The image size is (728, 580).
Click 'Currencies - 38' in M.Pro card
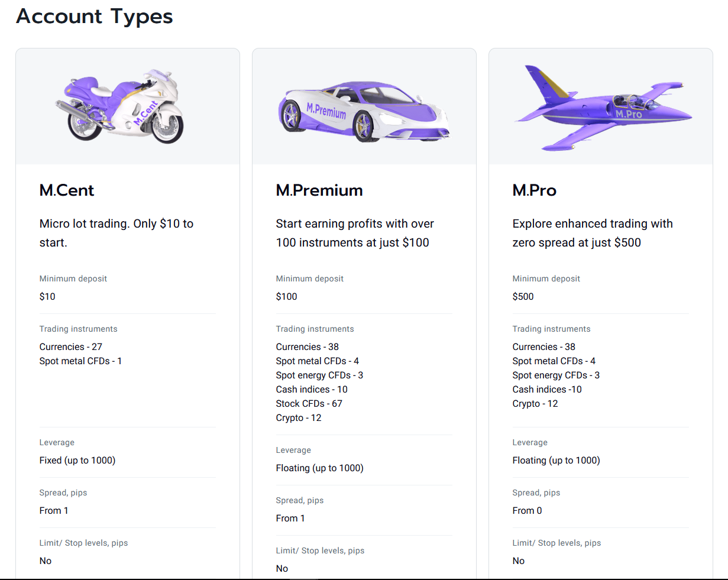coord(544,347)
